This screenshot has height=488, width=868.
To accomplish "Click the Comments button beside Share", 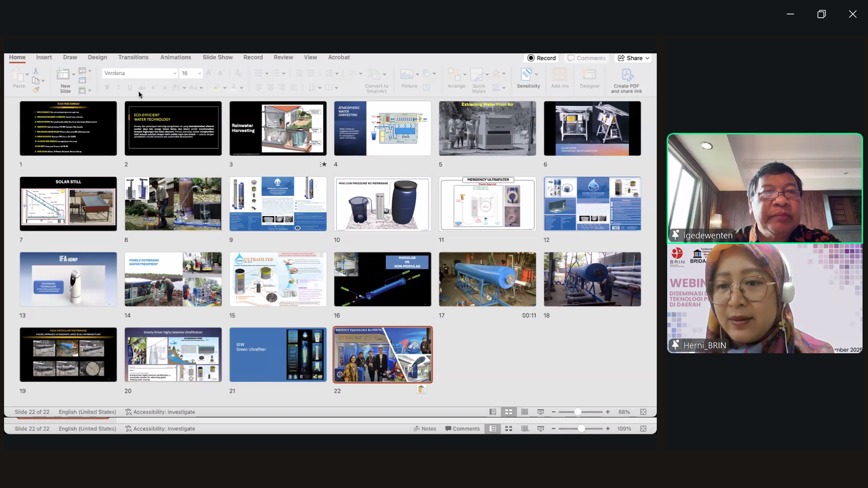I will 587,58.
